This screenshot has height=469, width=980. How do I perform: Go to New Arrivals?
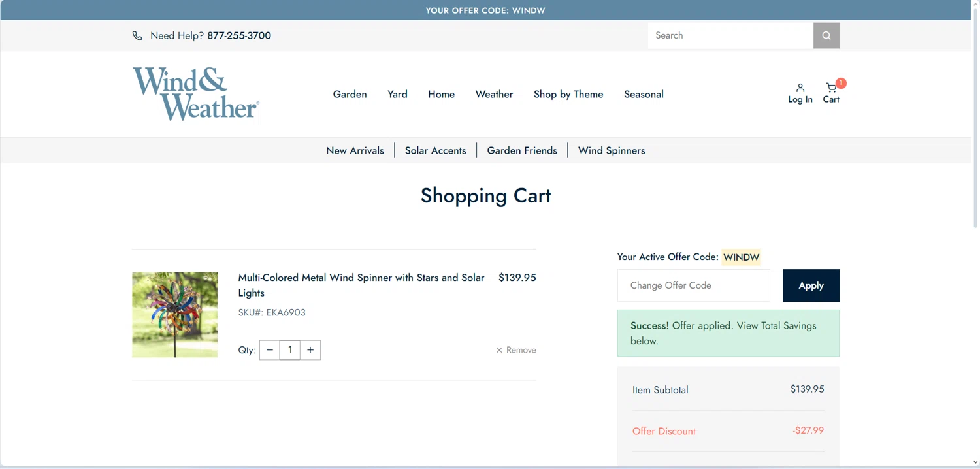point(355,150)
